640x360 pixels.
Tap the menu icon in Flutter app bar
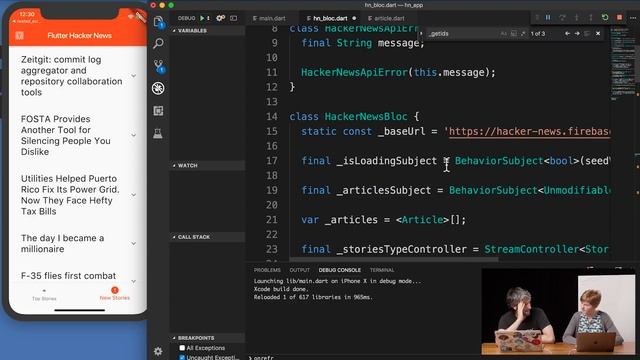pyautogui.click(x=19, y=36)
